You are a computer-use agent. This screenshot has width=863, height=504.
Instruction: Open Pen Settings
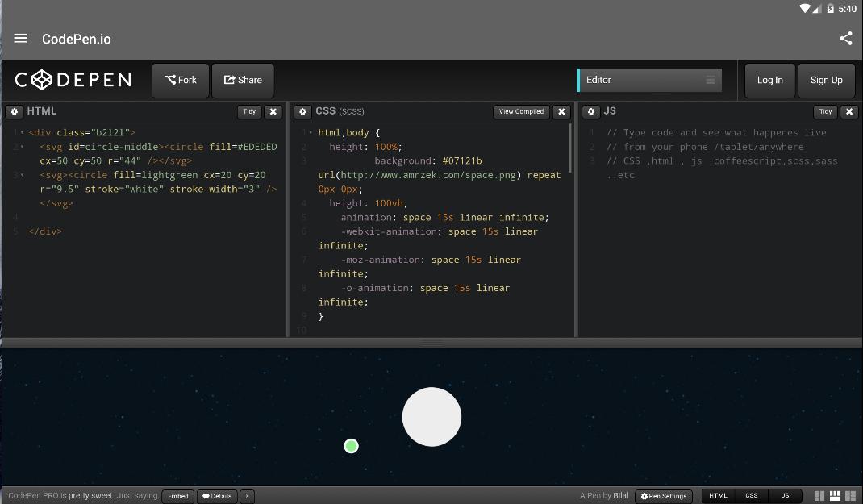pos(664,496)
